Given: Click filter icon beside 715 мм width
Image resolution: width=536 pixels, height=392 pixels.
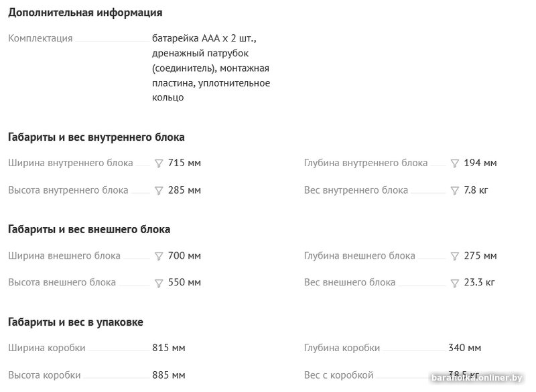Looking at the screenshot, I should [x=159, y=164].
